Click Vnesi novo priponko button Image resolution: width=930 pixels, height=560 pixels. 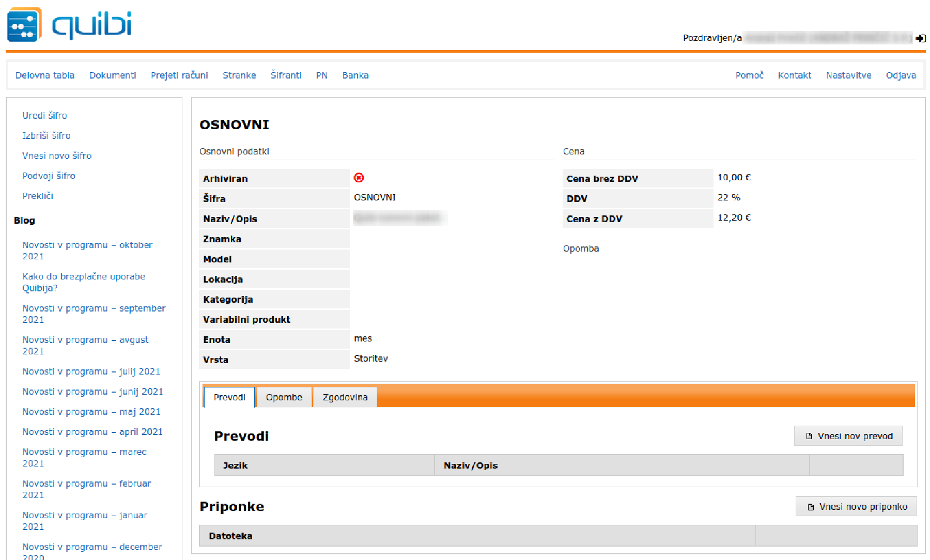[x=856, y=507]
